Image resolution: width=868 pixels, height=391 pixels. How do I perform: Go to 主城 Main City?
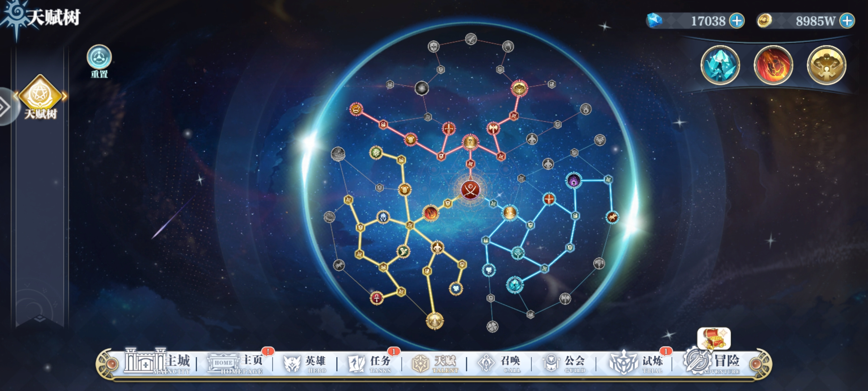(157, 361)
